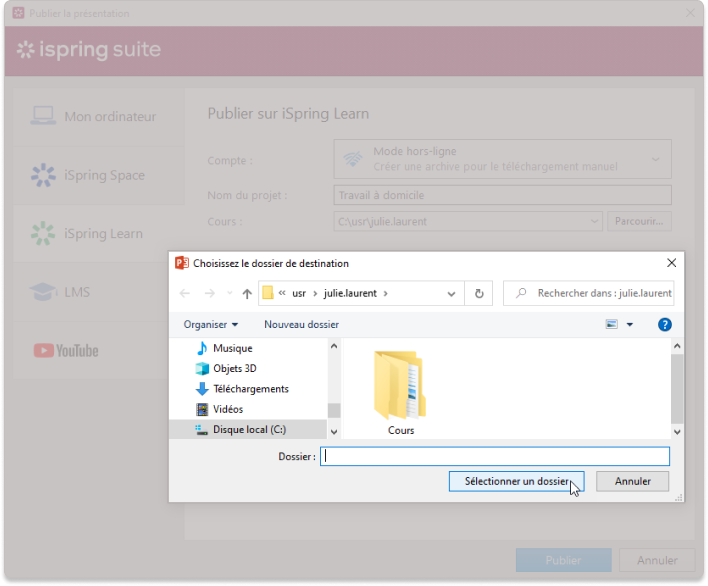
Task: Click file list scroll up arrow
Action: [677, 346]
